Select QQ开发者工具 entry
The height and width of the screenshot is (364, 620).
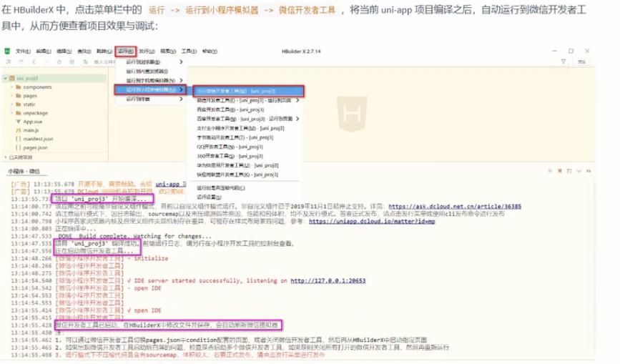247,147
